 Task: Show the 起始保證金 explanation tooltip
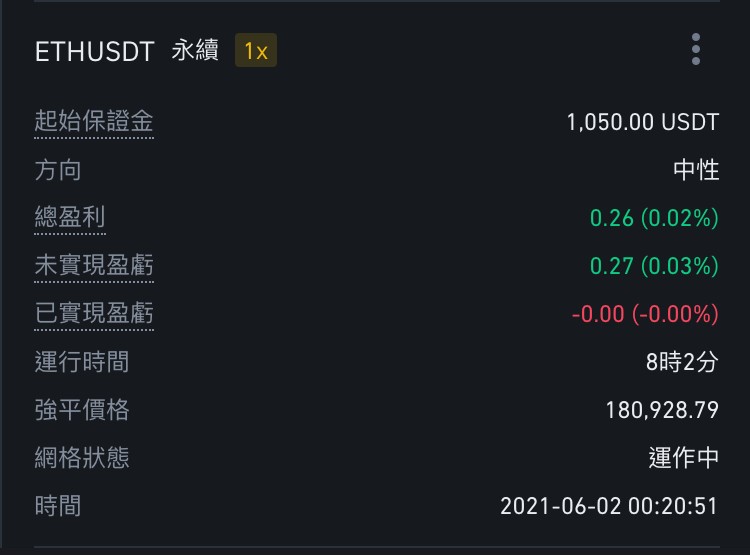[x=94, y=121]
